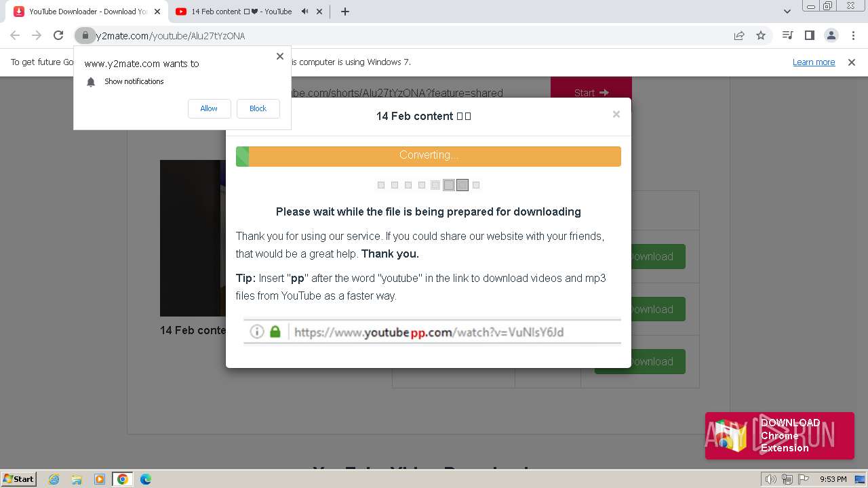Share this page icon
The image size is (868, 488).
[739, 36]
